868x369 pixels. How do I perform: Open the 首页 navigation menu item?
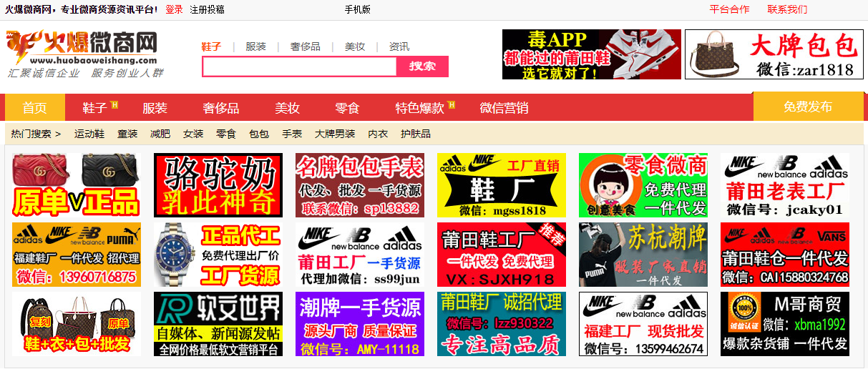(35, 108)
